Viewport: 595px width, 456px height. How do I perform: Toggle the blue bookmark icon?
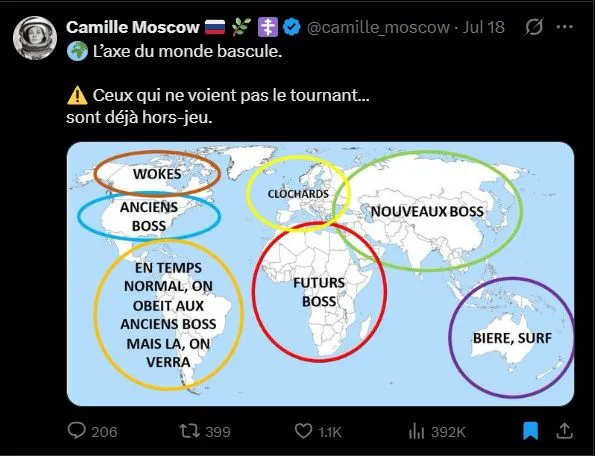coord(530,431)
